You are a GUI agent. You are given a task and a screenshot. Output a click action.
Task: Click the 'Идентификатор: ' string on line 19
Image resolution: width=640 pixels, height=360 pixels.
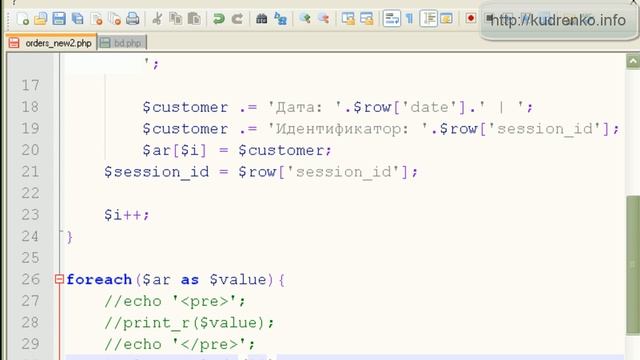[x=348, y=129]
